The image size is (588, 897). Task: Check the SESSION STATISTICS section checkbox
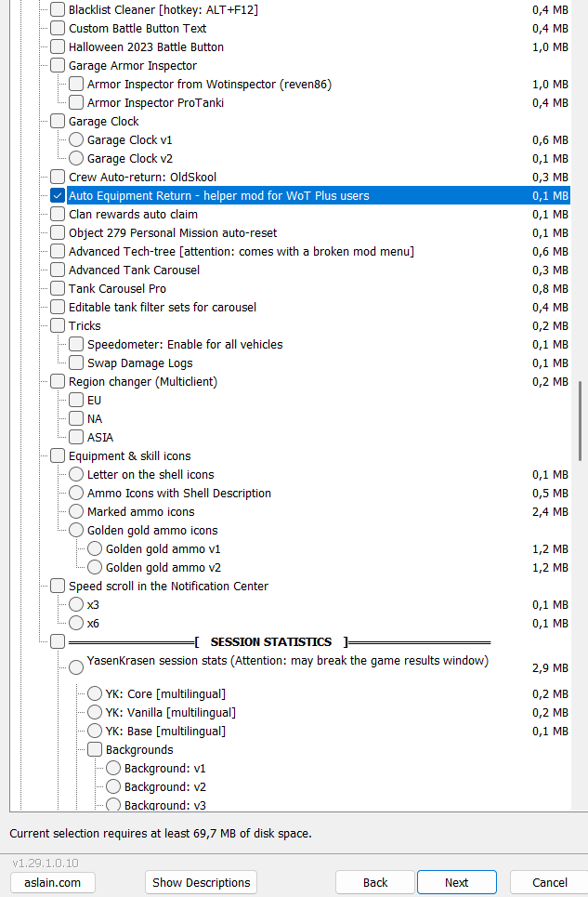[x=58, y=641]
